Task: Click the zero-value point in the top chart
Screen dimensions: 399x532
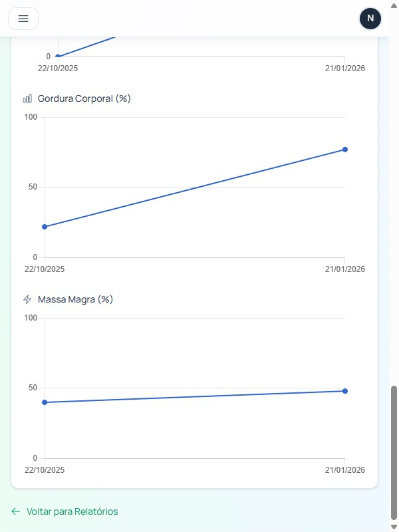Action: 58,57
